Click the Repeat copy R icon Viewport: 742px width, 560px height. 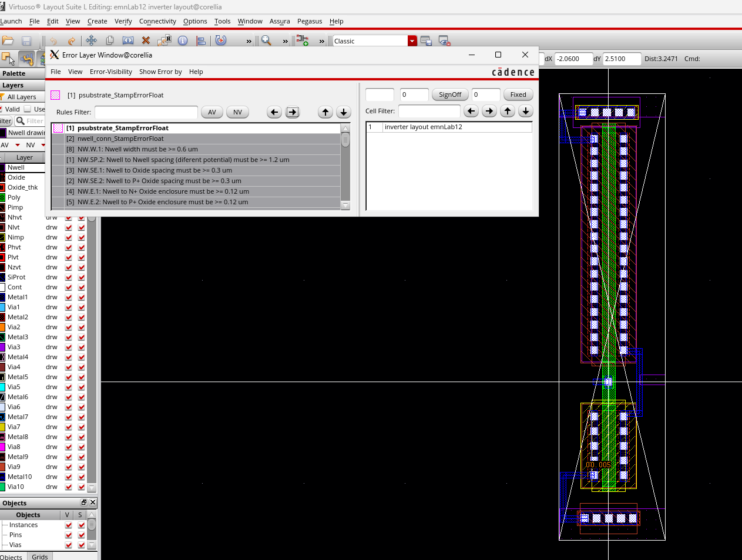coord(164,41)
